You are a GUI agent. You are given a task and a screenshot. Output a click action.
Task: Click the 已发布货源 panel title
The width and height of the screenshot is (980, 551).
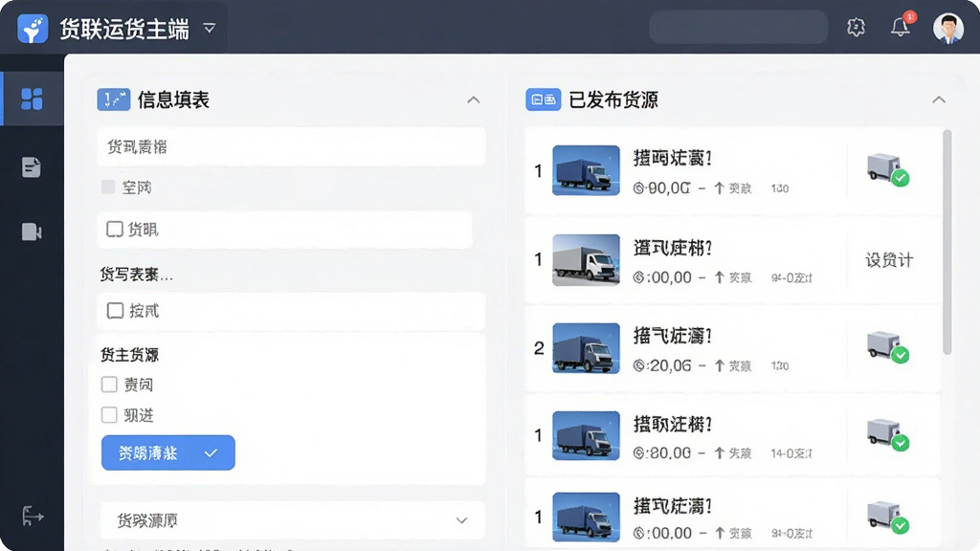click(613, 99)
